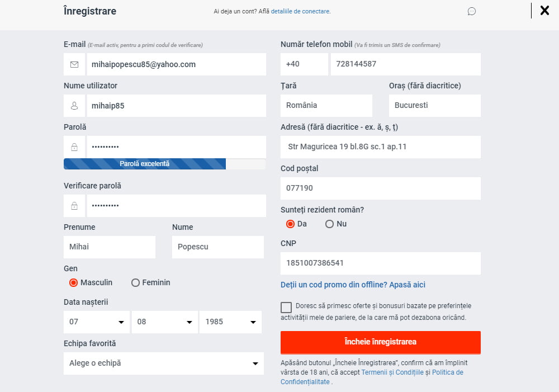Select the Feminin gender option
559x392 pixels.
coord(135,283)
